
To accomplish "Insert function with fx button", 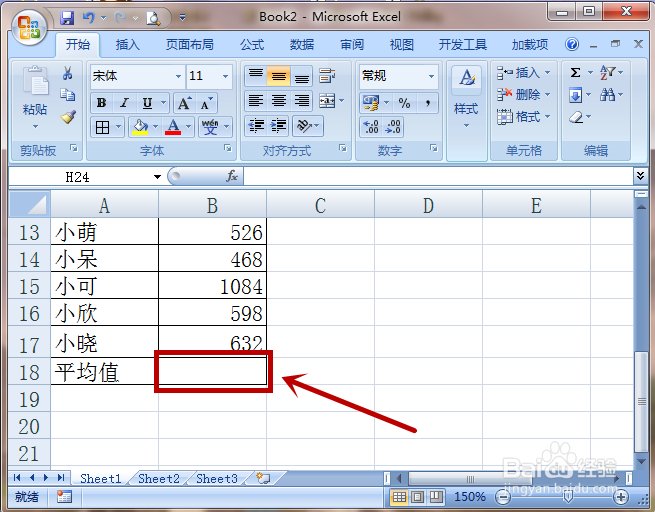I will (x=232, y=176).
